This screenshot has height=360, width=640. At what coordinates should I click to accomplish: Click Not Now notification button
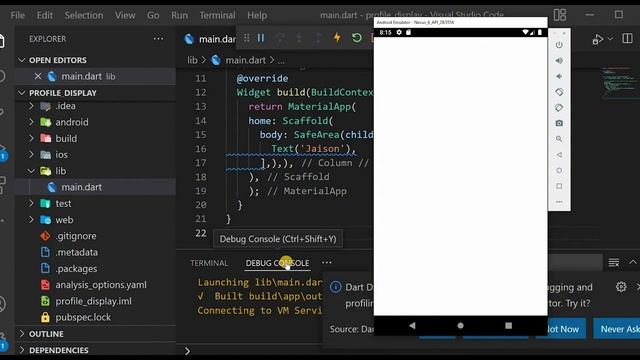pos(562,329)
